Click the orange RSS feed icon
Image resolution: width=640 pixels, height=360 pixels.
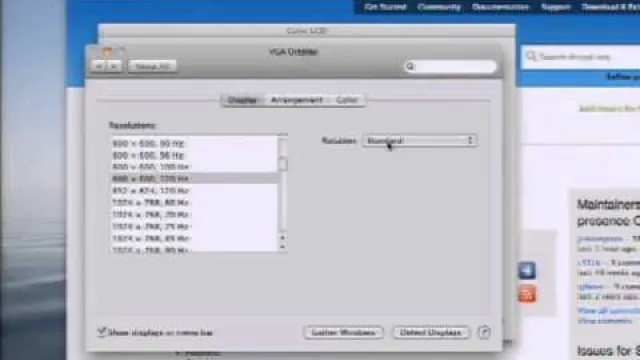click(527, 294)
